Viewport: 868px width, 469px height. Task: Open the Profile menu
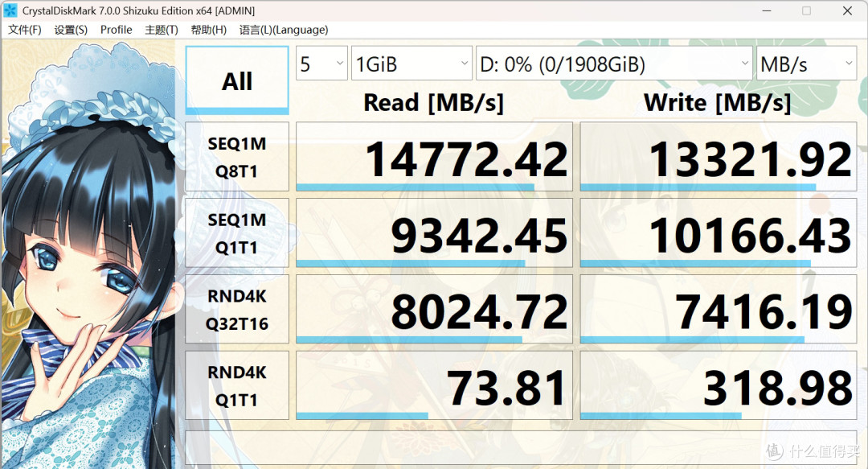117,30
